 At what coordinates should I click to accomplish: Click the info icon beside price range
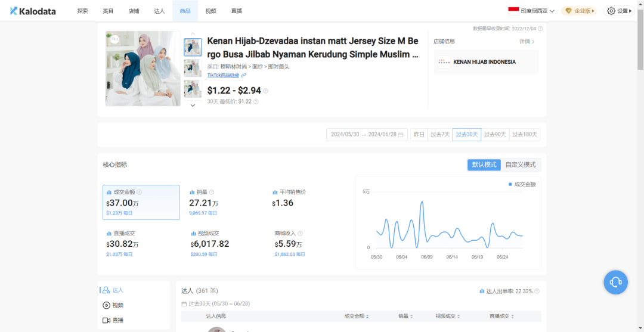coord(266,91)
